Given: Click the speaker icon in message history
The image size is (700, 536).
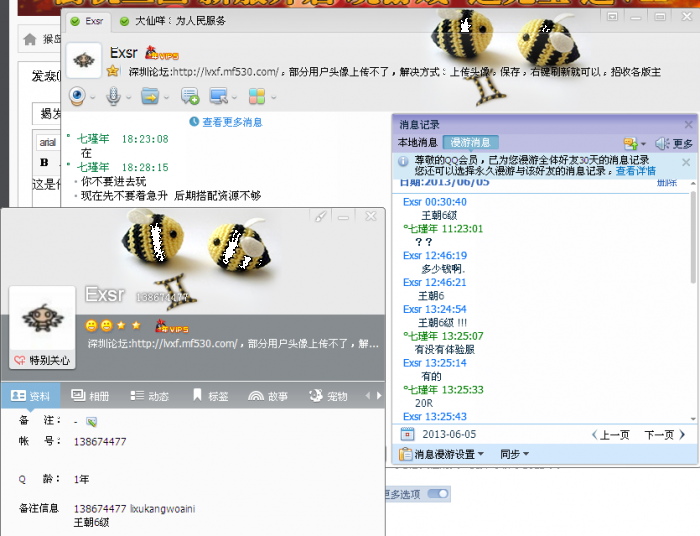Looking at the screenshot, I should (662, 144).
